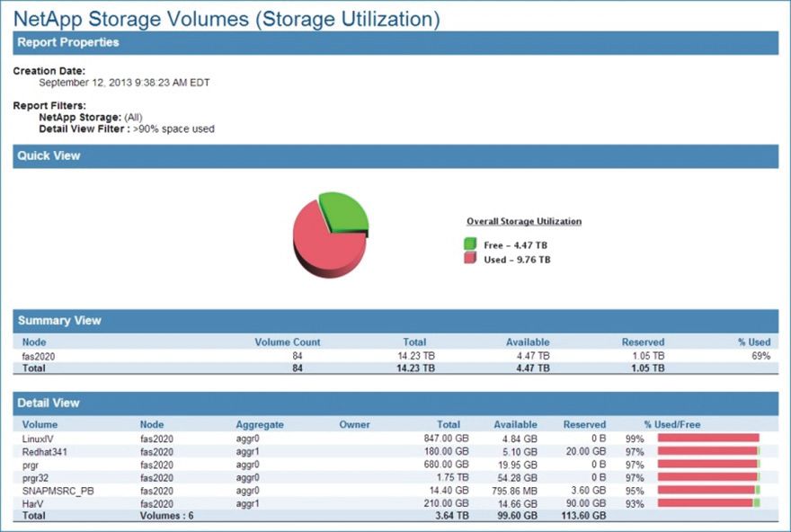
Task: Click the green Free legend swatch
Action: click(x=470, y=244)
